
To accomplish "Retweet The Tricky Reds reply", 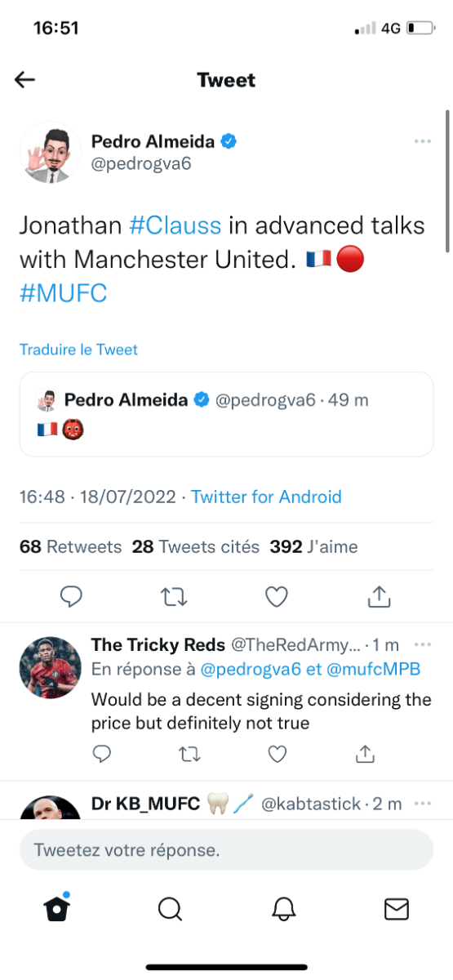I will (x=189, y=753).
